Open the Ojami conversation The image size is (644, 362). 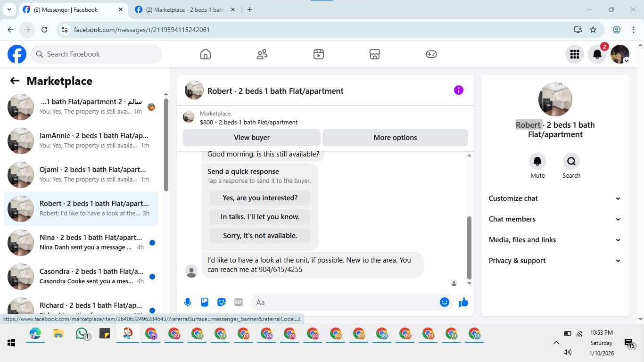[x=81, y=175]
